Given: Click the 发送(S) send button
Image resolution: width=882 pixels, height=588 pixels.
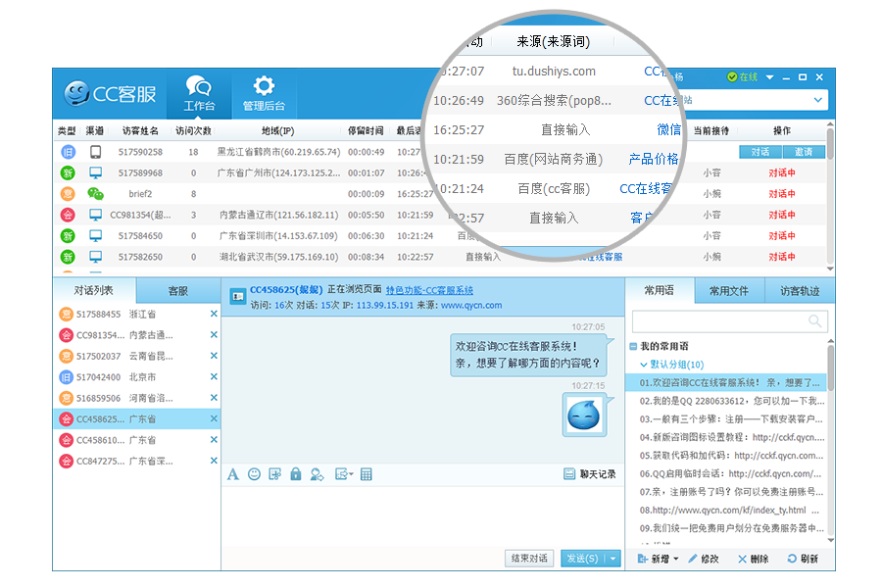Looking at the screenshot, I should point(582,559).
